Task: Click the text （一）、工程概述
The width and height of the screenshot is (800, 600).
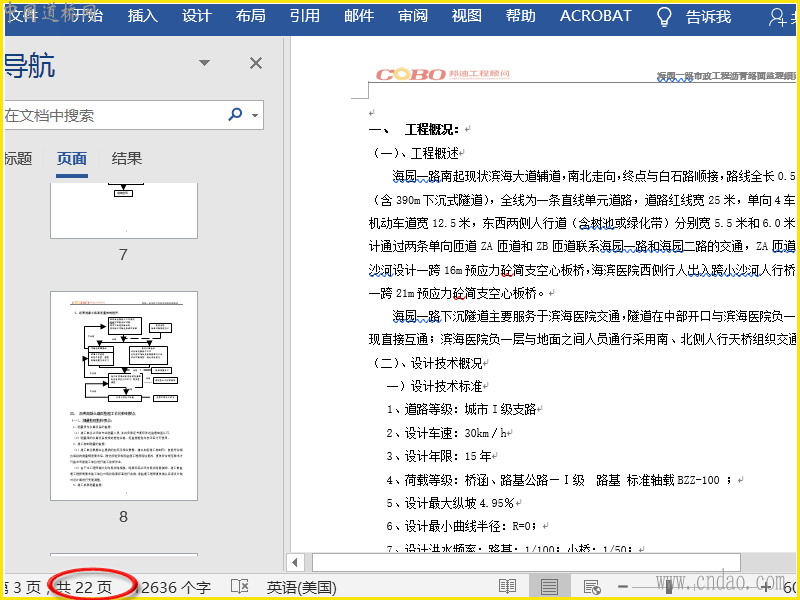Action: (x=415, y=153)
